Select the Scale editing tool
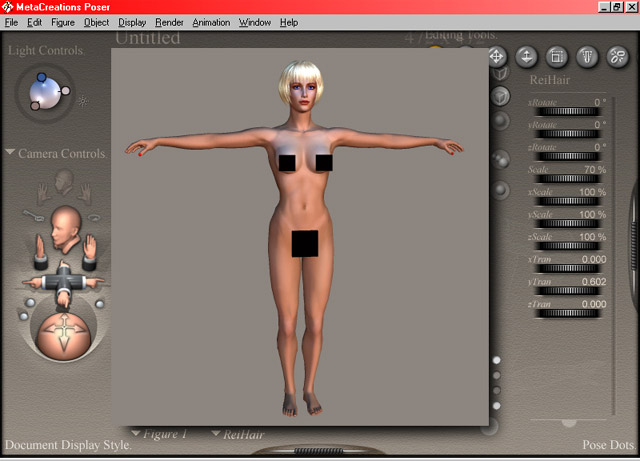The image size is (640, 461). 558,57
